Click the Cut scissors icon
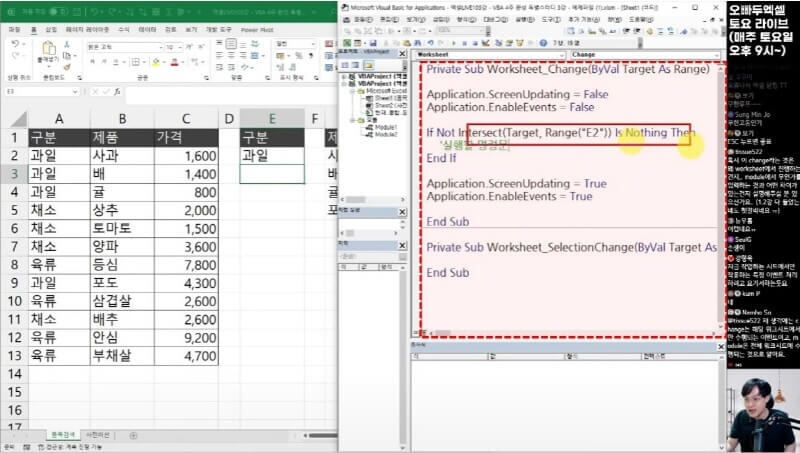This screenshot has height=453, width=800. coord(68,44)
